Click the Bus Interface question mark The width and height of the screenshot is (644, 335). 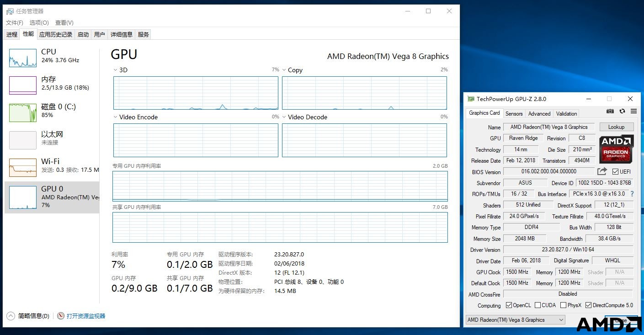click(x=632, y=194)
